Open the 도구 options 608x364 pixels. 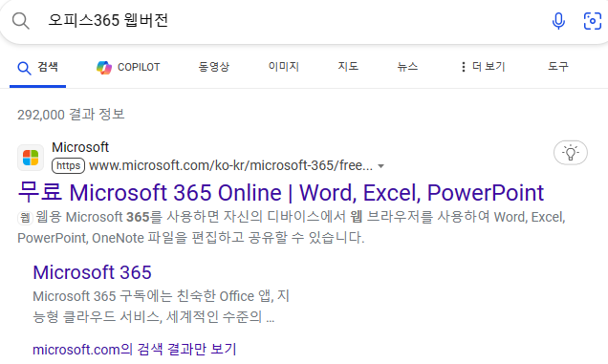[x=558, y=67]
